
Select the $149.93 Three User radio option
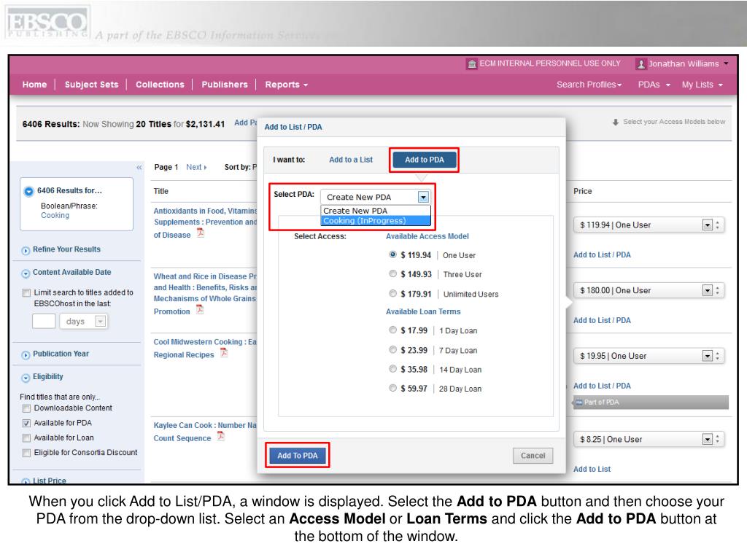click(392, 274)
